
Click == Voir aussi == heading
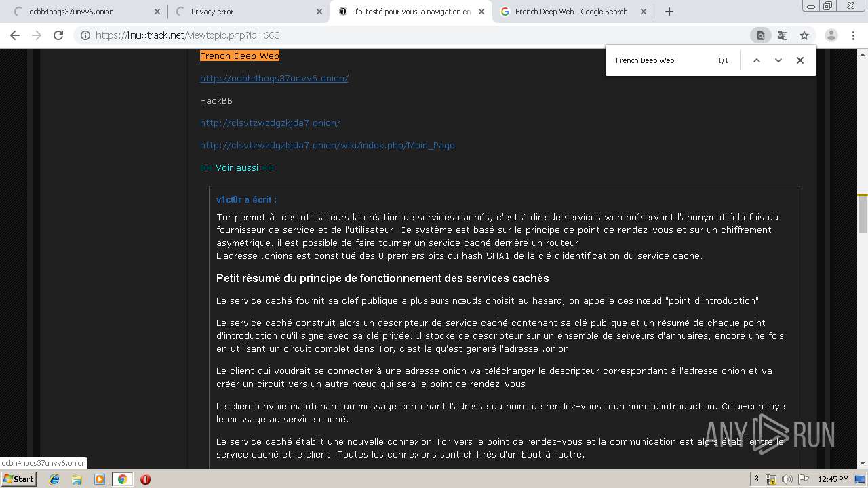point(237,167)
